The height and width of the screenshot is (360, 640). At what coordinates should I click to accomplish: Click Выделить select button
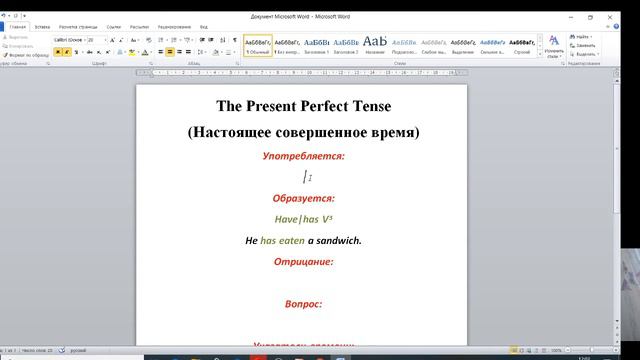584,54
